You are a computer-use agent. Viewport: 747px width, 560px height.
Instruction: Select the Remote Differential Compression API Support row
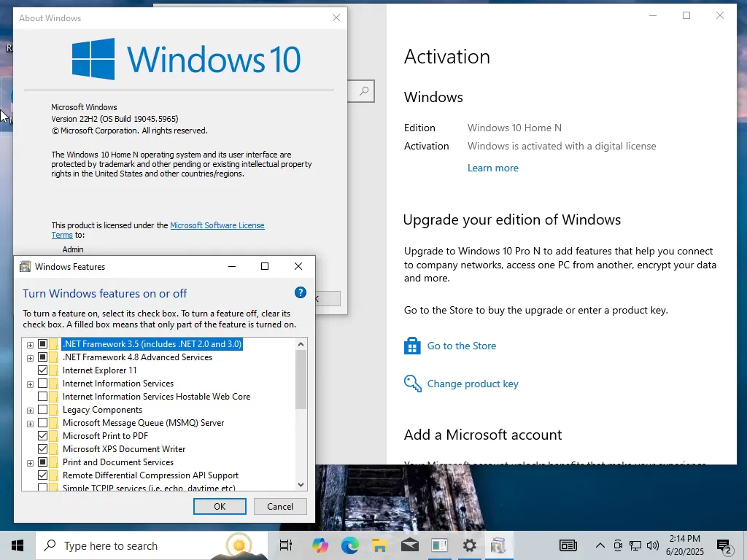[x=150, y=475]
